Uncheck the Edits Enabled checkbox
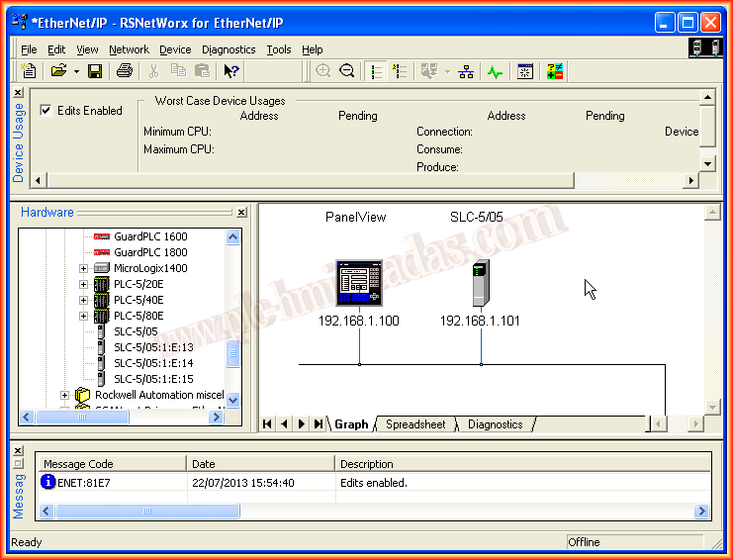 tap(46, 111)
